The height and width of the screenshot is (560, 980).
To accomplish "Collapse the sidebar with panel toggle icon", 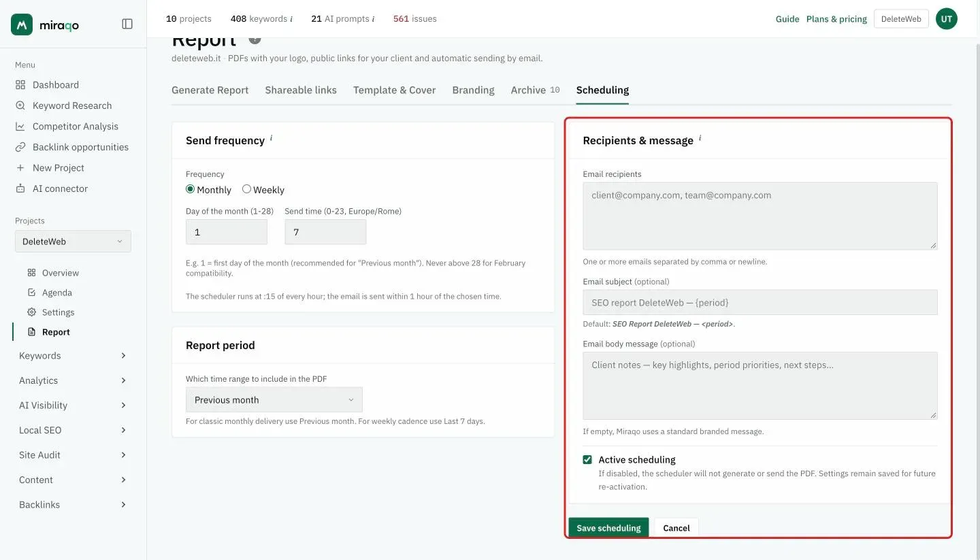I will 127,24.
